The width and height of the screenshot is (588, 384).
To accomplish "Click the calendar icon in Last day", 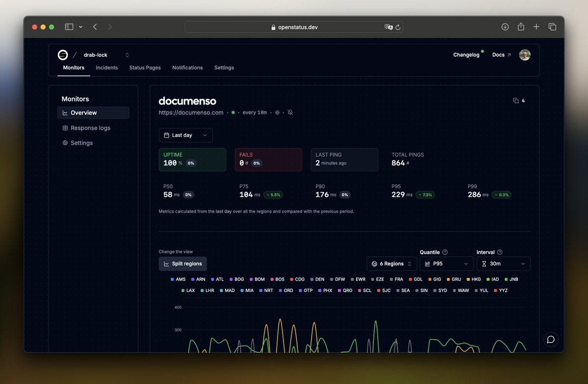I will 167,135.
